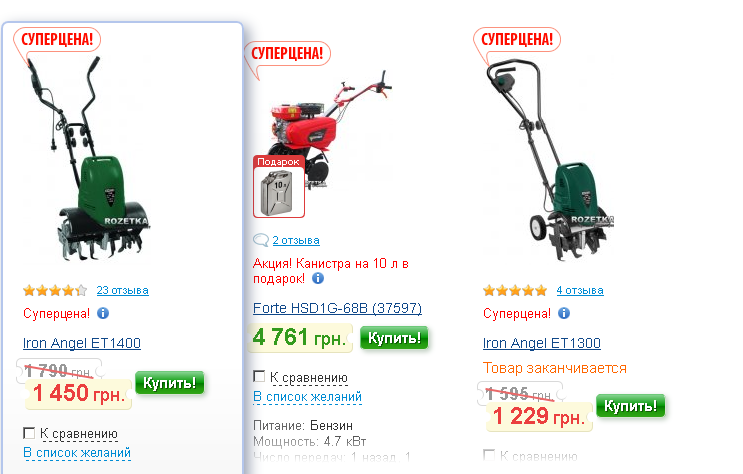The width and height of the screenshot is (743, 474).
Task: Add Forte cultivator to В список желаний
Action: [307, 397]
